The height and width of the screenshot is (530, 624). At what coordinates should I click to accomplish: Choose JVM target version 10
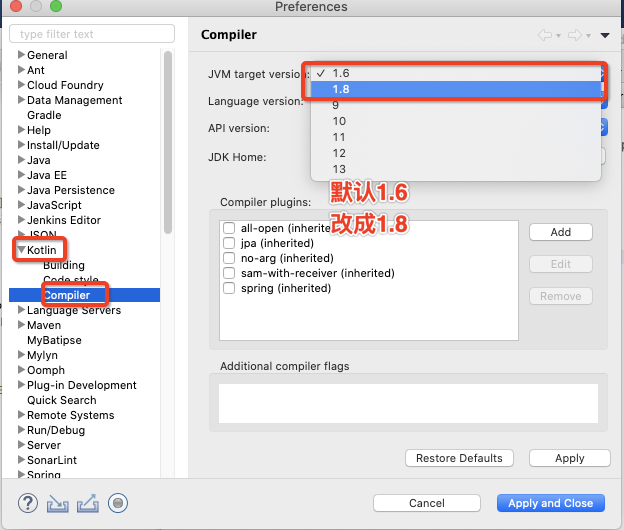(x=455, y=121)
